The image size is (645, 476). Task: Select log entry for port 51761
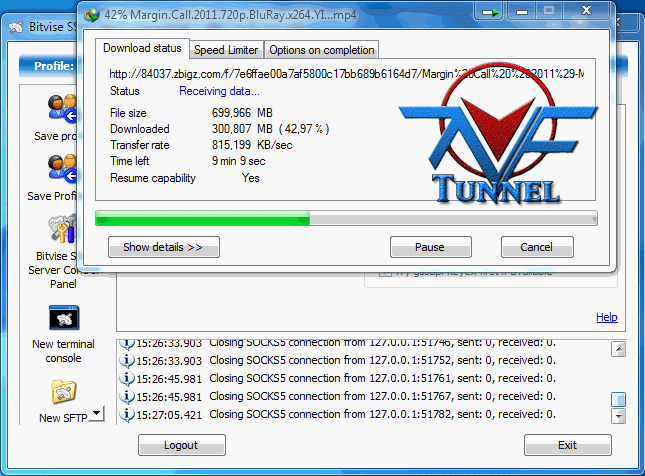point(337,378)
